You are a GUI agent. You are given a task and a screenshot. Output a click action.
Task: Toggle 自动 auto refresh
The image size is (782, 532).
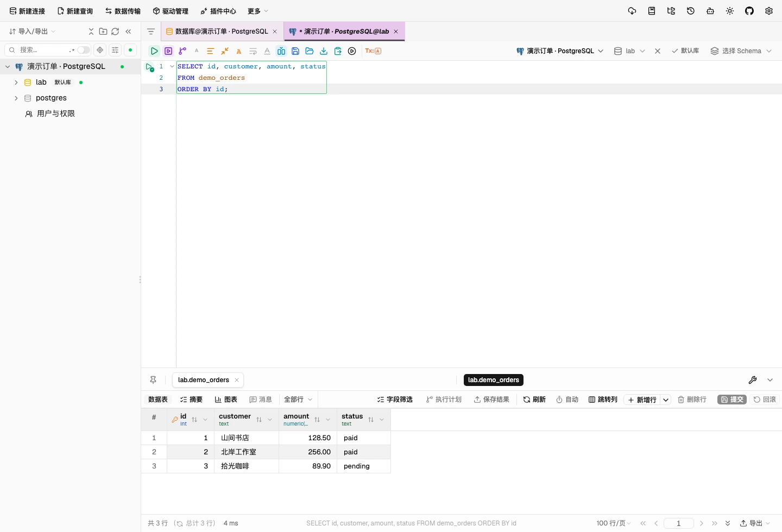567,400
